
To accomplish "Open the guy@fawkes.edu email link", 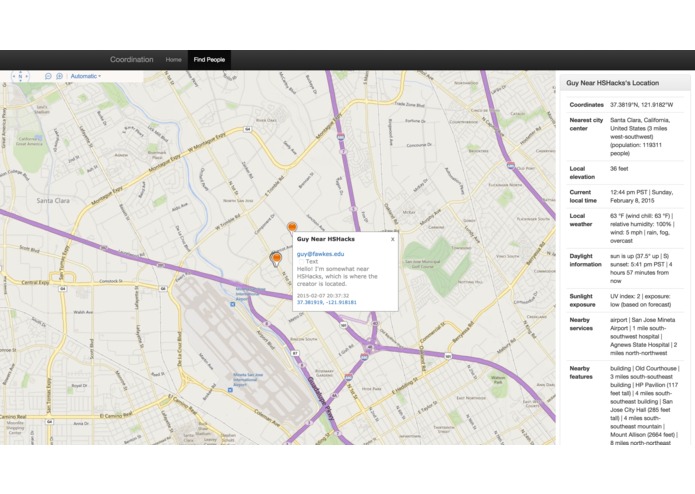I will point(320,254).
